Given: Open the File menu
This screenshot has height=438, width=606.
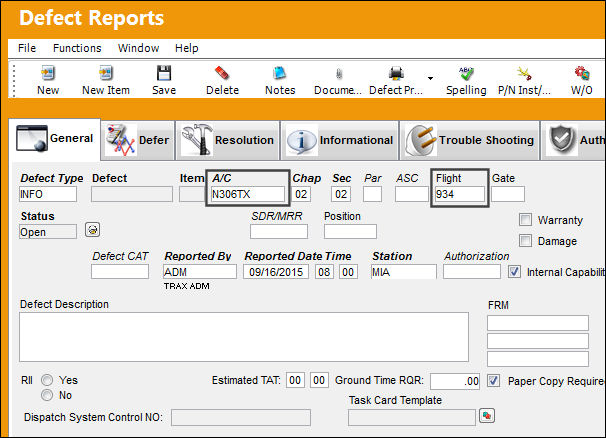Looking at the screenshot, I should tap(27, 48).
